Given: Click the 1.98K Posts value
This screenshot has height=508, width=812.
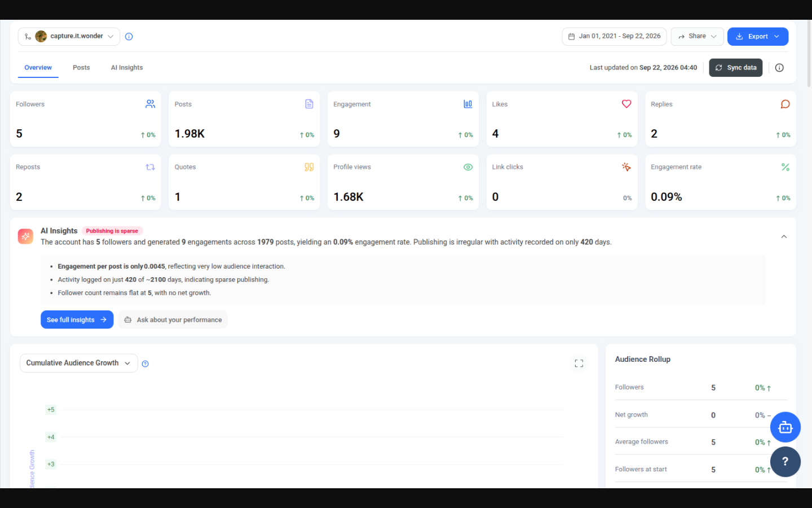Looking at the screenshot, I should [189, 134].
